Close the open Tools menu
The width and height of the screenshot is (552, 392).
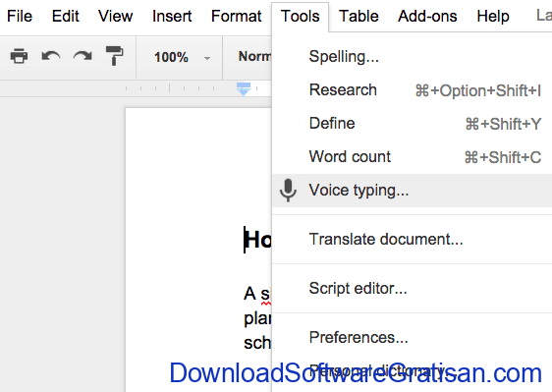(300, 16)
